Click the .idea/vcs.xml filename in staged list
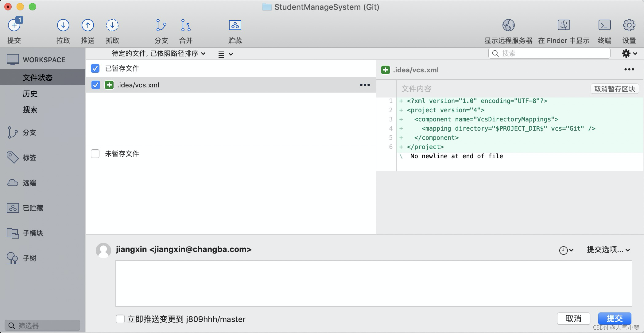This screenshot has width=644, height=333. pos(138,85)
